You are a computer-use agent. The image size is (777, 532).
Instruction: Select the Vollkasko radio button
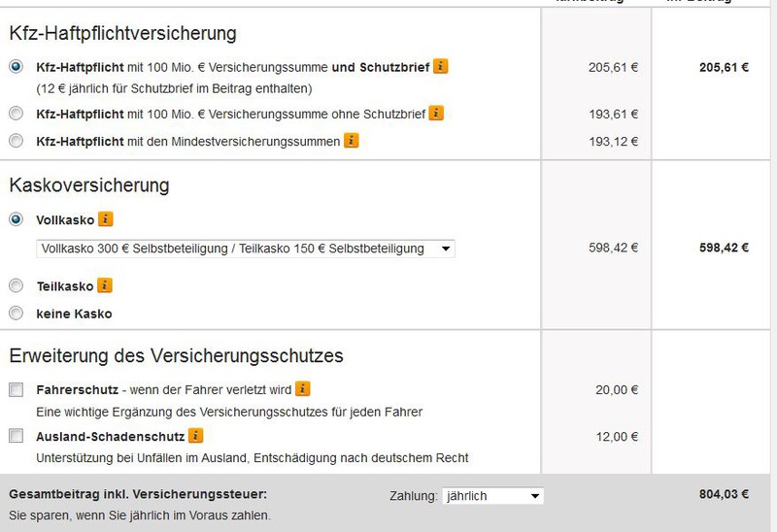click(16, 219)
